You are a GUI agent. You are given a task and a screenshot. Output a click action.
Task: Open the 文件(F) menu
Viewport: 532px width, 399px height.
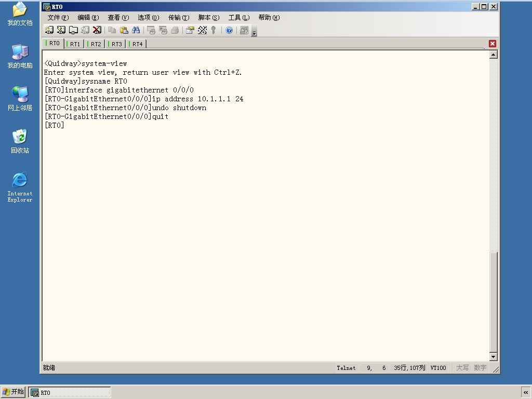click(x=58, y=18)
